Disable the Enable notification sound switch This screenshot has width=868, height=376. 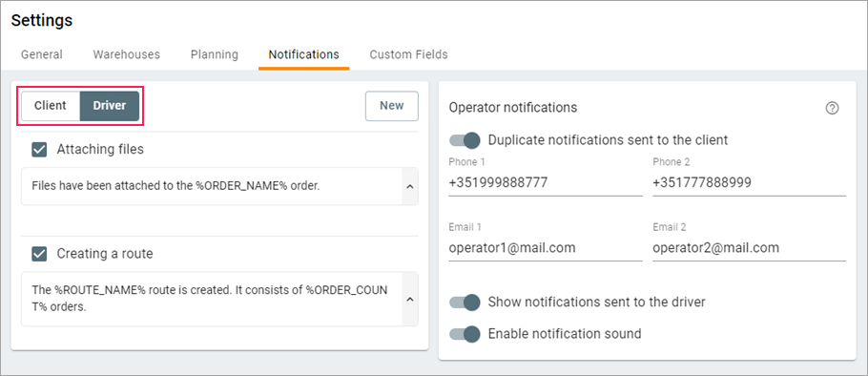(465, 334)
